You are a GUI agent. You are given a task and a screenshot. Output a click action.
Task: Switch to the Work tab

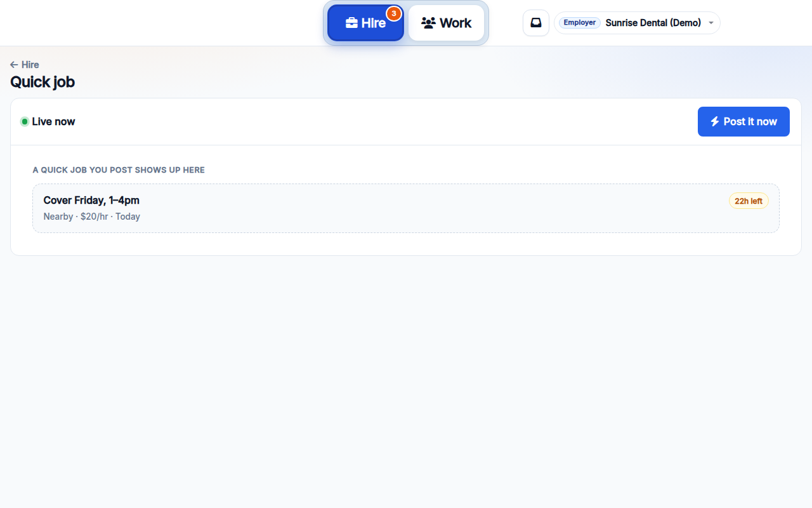(447, 23)
